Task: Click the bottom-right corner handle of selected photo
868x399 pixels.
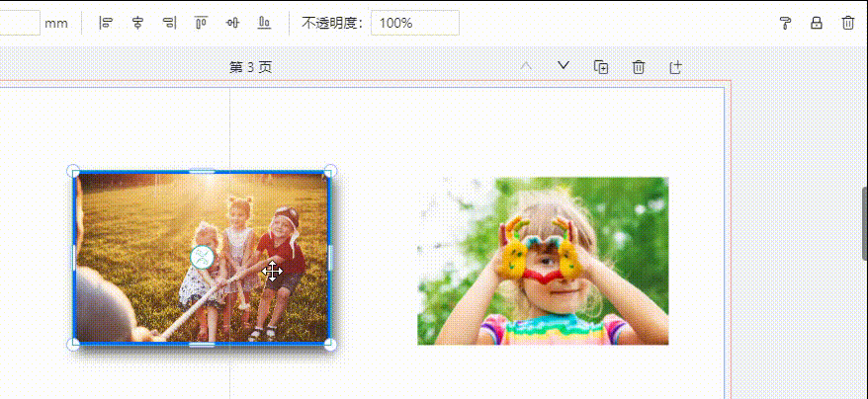Action: point(330,345)
